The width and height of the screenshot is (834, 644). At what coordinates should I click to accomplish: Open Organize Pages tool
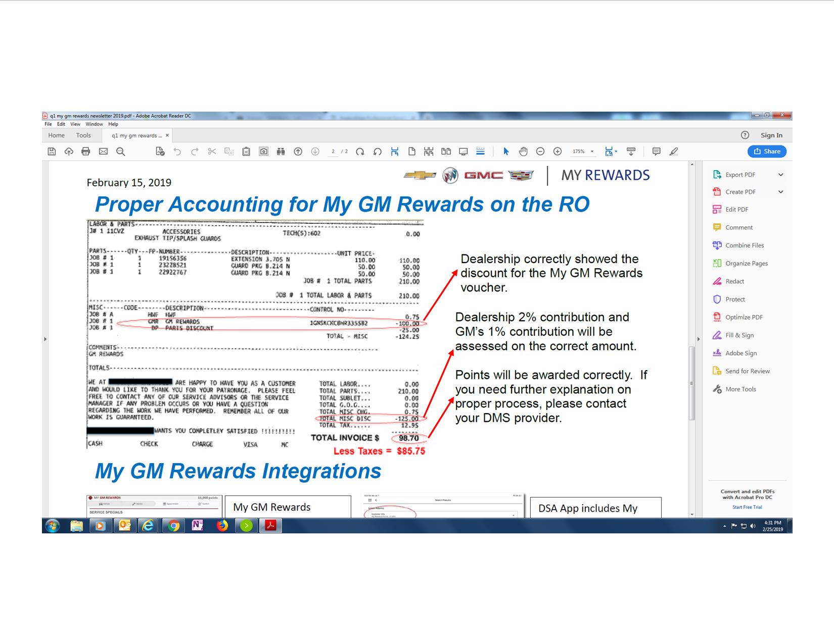(x=747, y=264)
